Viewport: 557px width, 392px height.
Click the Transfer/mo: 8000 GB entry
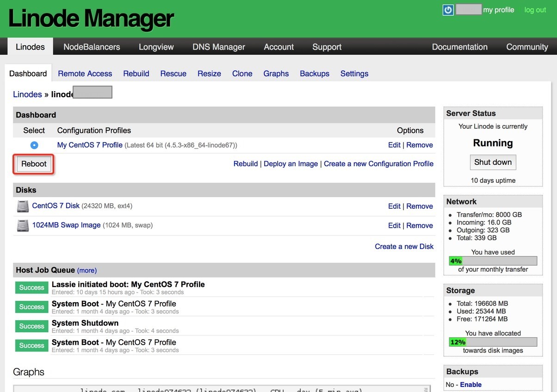tap(489, 215)
